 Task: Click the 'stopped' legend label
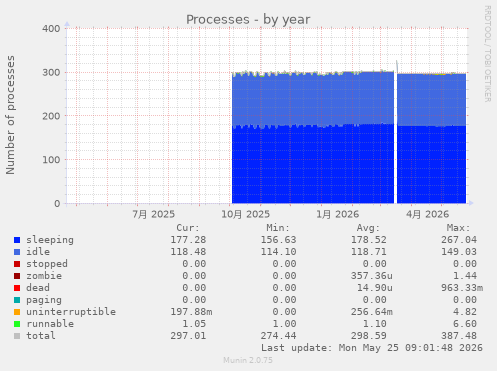pos(47,264)
